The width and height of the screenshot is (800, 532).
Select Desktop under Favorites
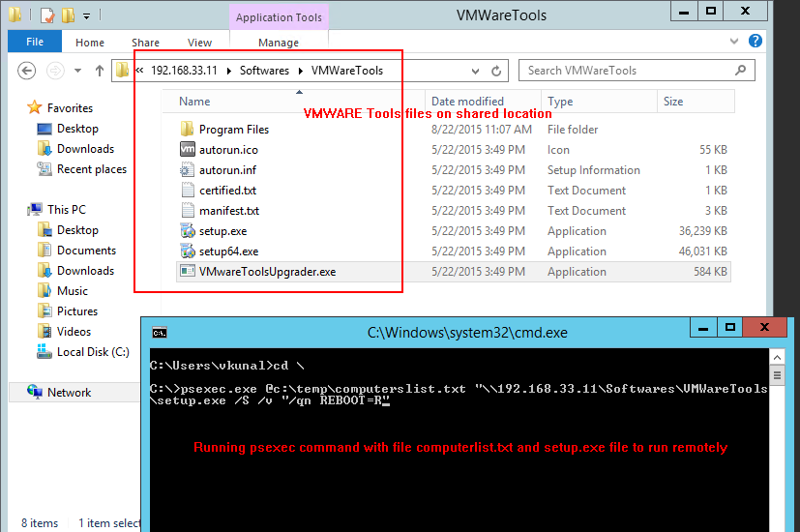tap(77, 129)
